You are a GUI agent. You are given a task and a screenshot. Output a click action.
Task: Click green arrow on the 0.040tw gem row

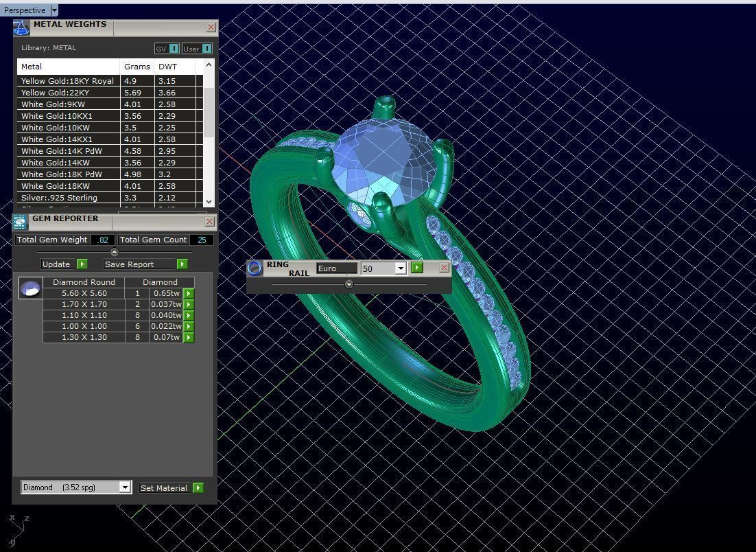coord(189,316)
